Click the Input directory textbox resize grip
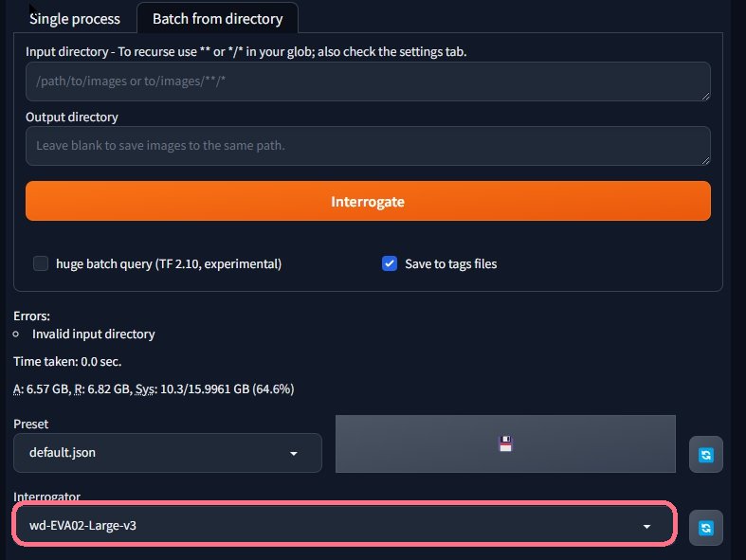This screenshot has width=746, height=560. click(704, 95)
